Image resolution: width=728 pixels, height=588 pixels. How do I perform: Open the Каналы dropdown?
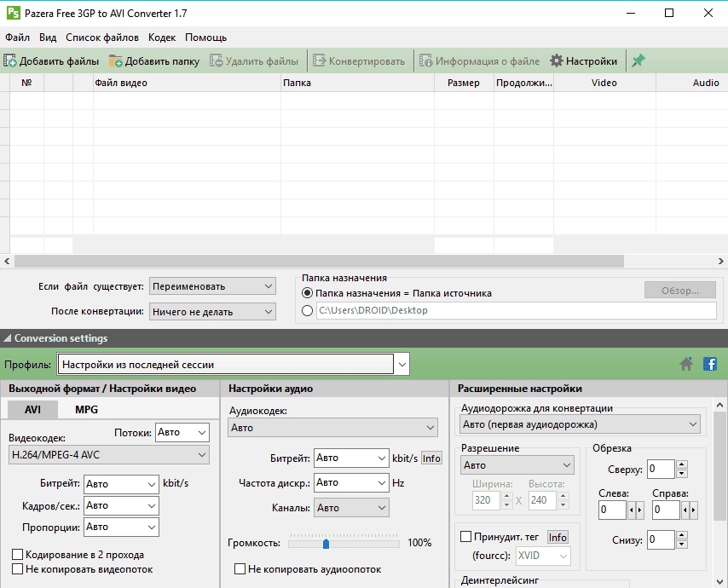tap(351, 508)
